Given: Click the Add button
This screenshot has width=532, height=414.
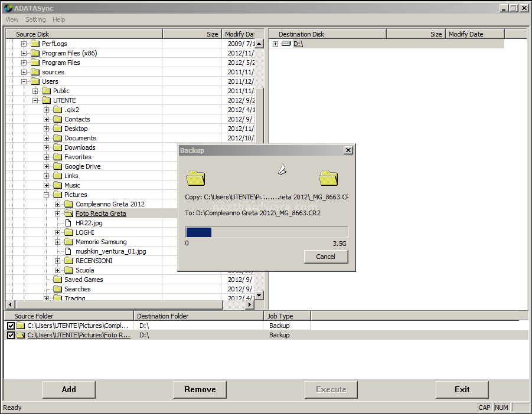Looking at the screenshot, I should [x=69, y=390].
